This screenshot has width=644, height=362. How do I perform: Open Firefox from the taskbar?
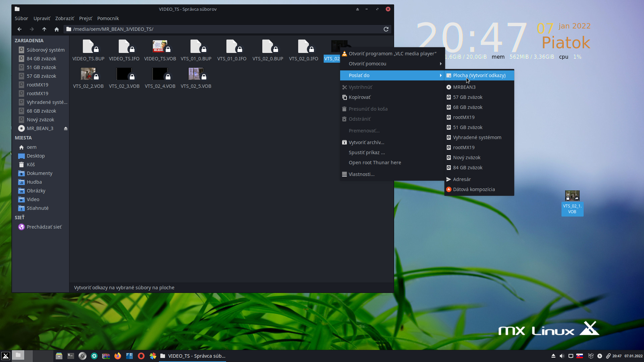click(117, 356)
